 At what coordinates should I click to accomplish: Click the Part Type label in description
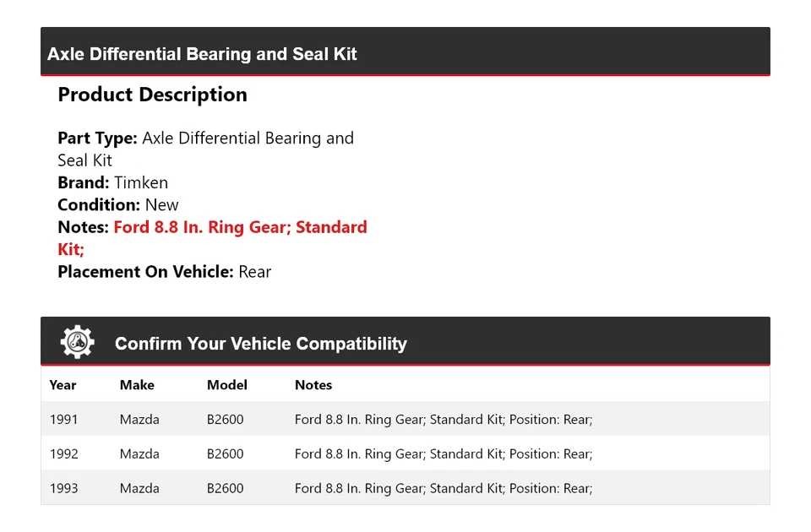(x=97, y=138)
